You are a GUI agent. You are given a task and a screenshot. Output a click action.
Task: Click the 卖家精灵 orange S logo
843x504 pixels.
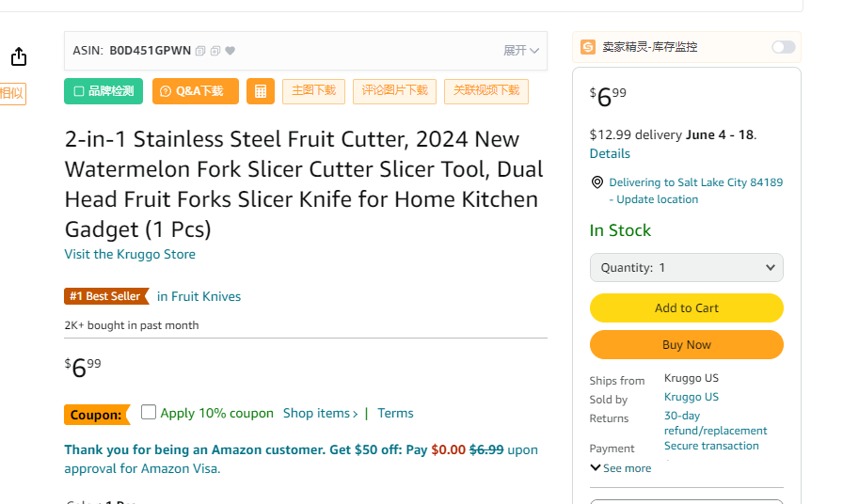point(588,47)
